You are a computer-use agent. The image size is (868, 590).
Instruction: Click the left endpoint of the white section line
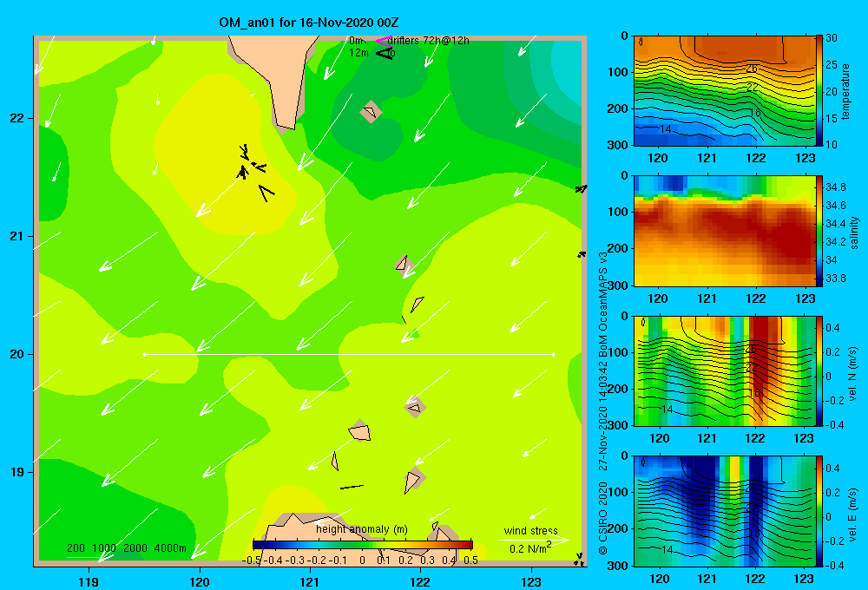tap(144, 354)
